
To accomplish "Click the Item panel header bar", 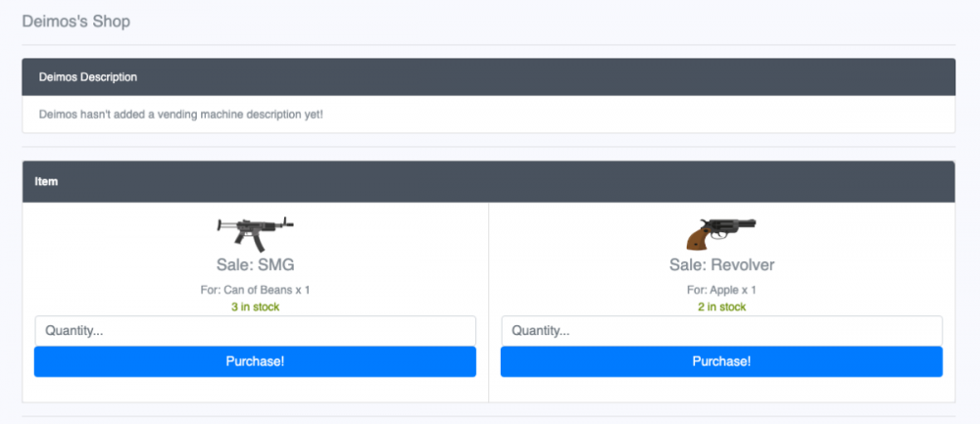I will (488, 181).
